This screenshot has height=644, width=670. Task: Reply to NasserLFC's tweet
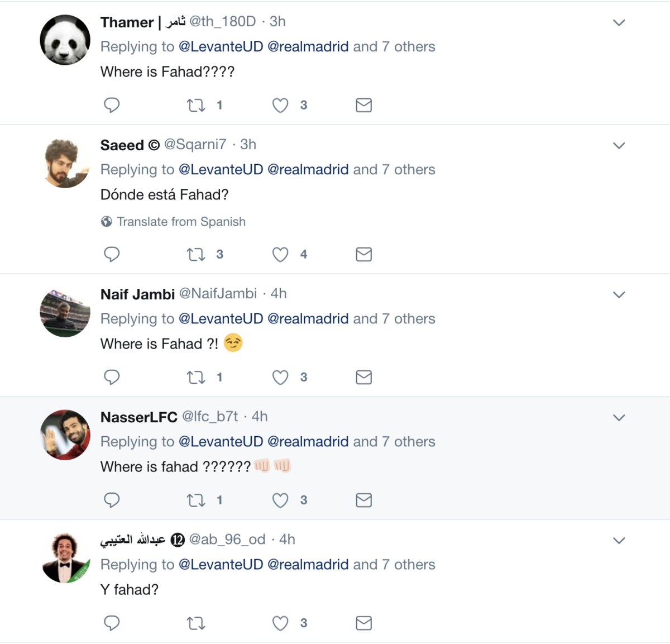click(x=112, y=500)
